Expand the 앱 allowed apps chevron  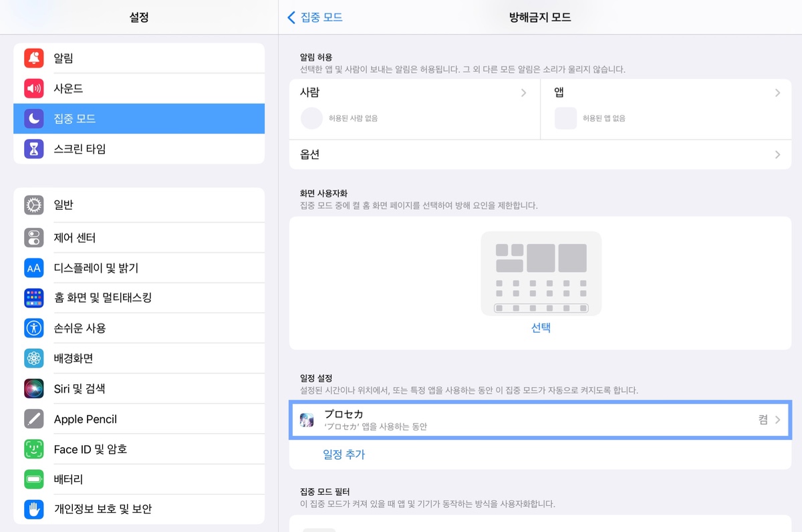click(777, 93)
